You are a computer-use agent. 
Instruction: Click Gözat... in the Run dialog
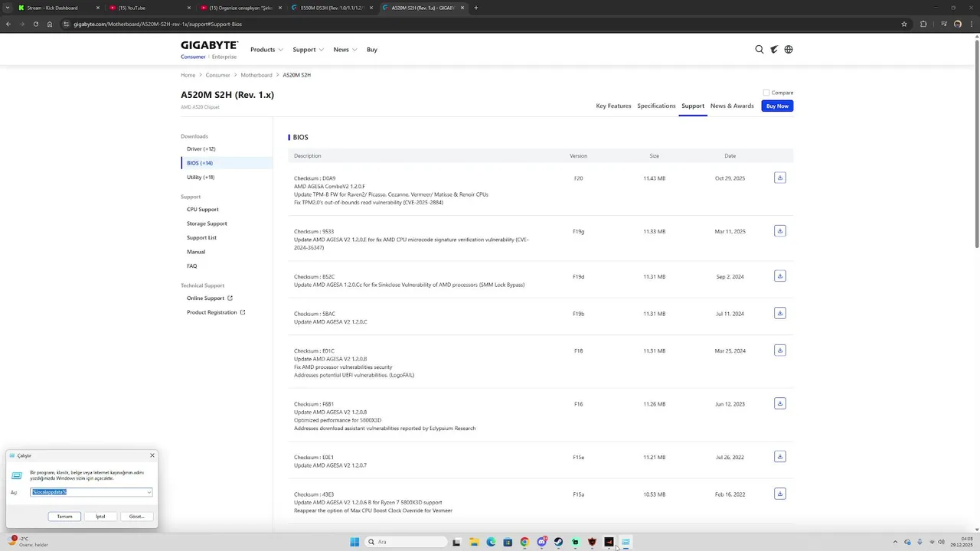(136, 517)
